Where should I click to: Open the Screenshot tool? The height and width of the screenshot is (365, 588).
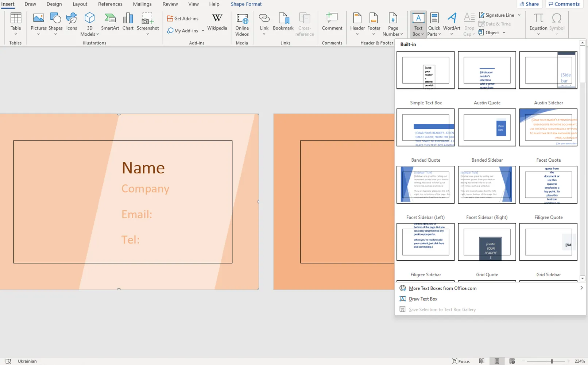(148, 24)
